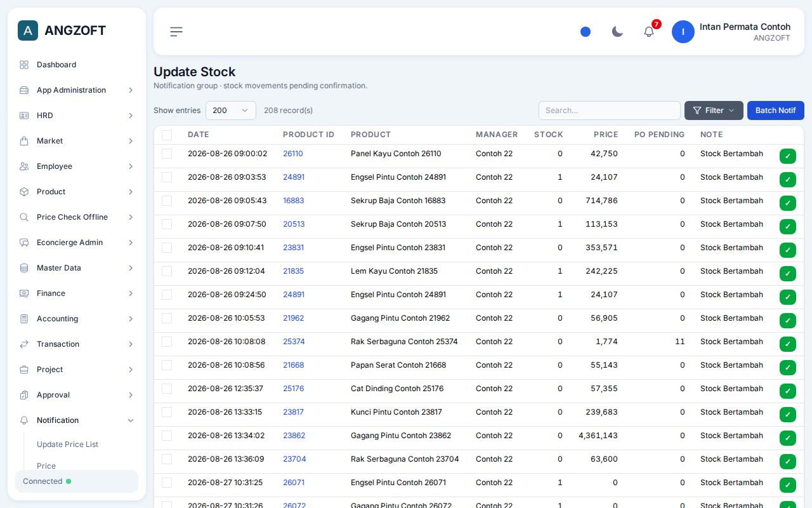Expand the HRD sidebar menu
This screenshot has width=812, height=508.
[x=76, y=116]
